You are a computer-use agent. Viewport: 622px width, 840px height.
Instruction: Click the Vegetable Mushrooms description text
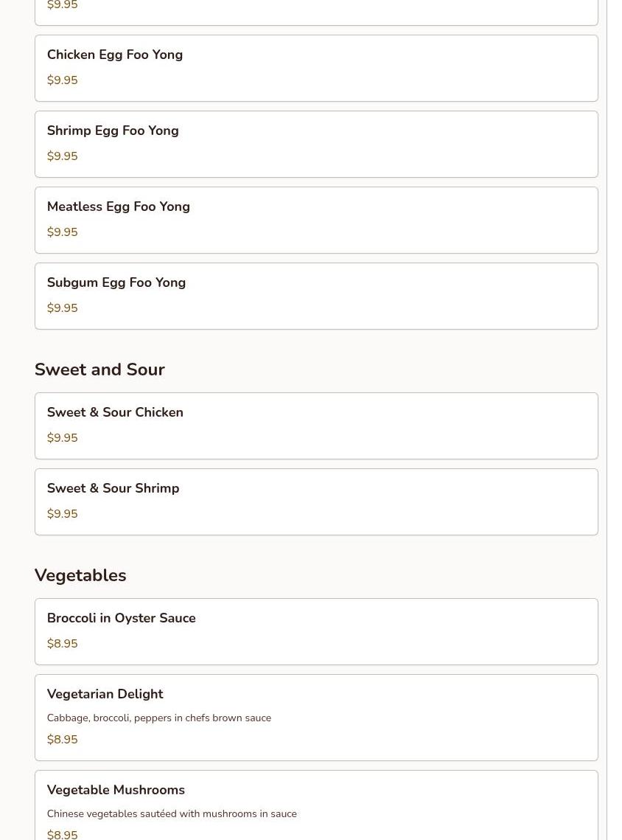(x=172, y=814)
